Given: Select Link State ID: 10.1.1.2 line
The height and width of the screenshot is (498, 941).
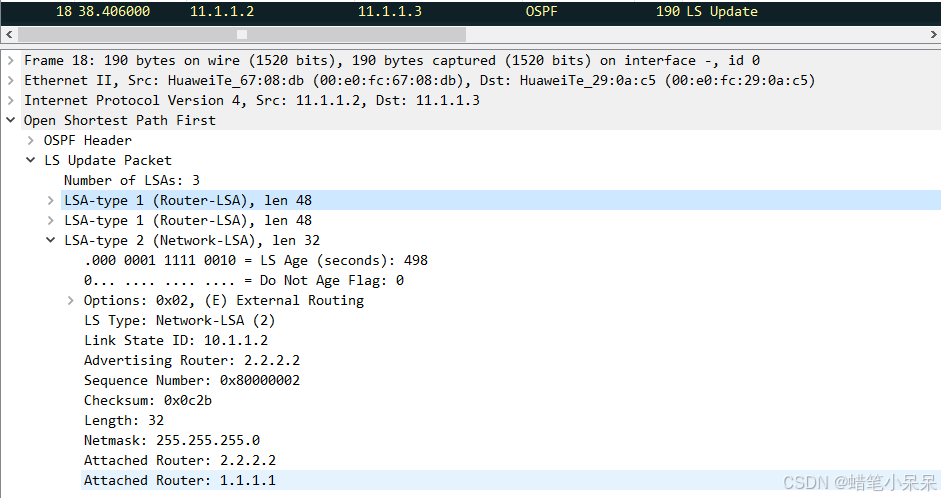Looking at the screenshot, I should pos(176,340).
